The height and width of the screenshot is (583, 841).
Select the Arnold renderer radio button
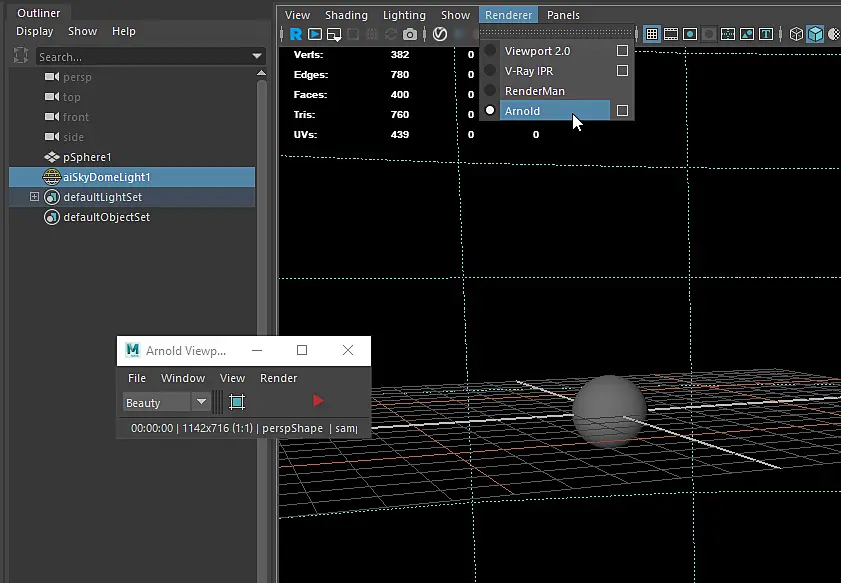pos(490,110)
